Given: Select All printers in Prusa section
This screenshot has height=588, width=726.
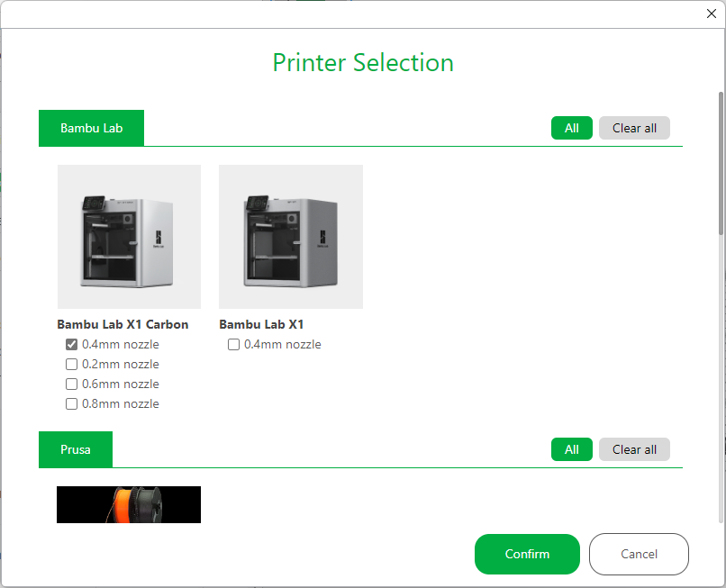Looking at the screenshot, I should [571, 449].
